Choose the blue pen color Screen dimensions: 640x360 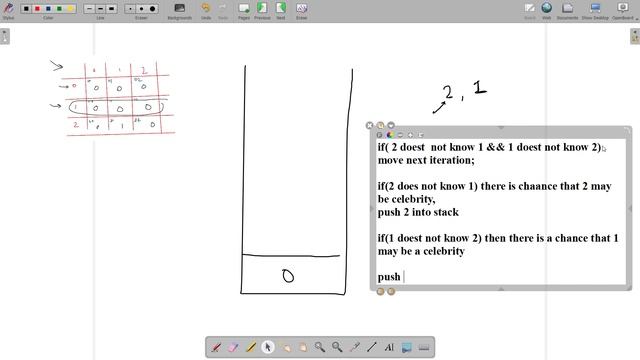click(48, 9)
